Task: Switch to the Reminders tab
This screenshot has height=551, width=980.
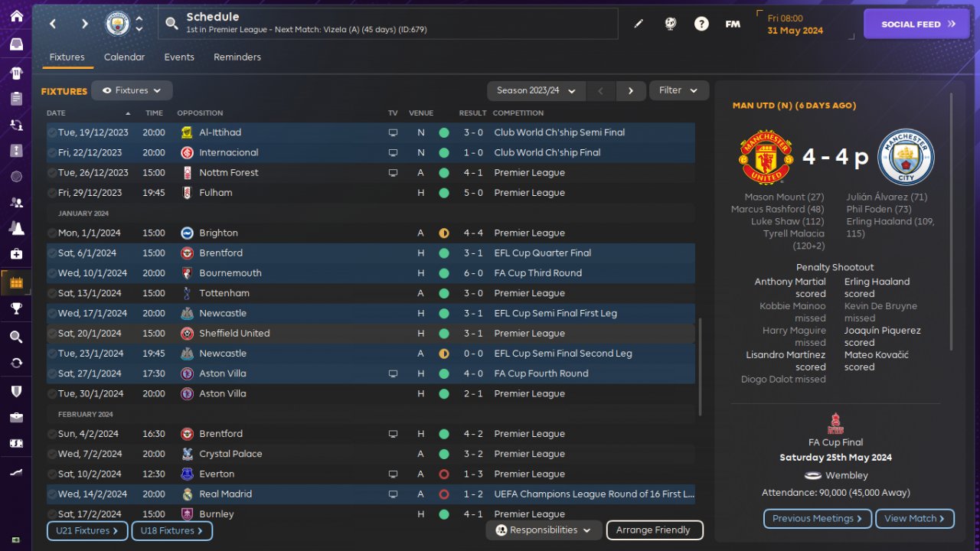Action: [237, 57]
